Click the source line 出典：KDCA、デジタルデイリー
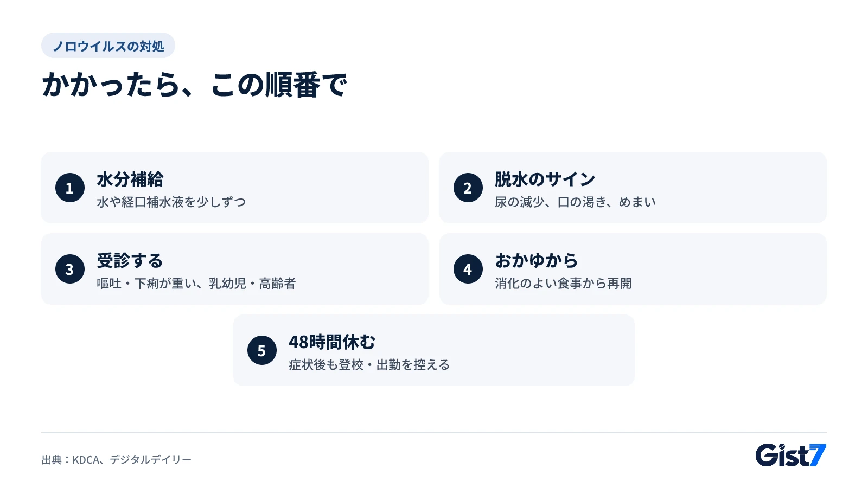This screenshot has width=868, height=488. (x=117, y=460)
